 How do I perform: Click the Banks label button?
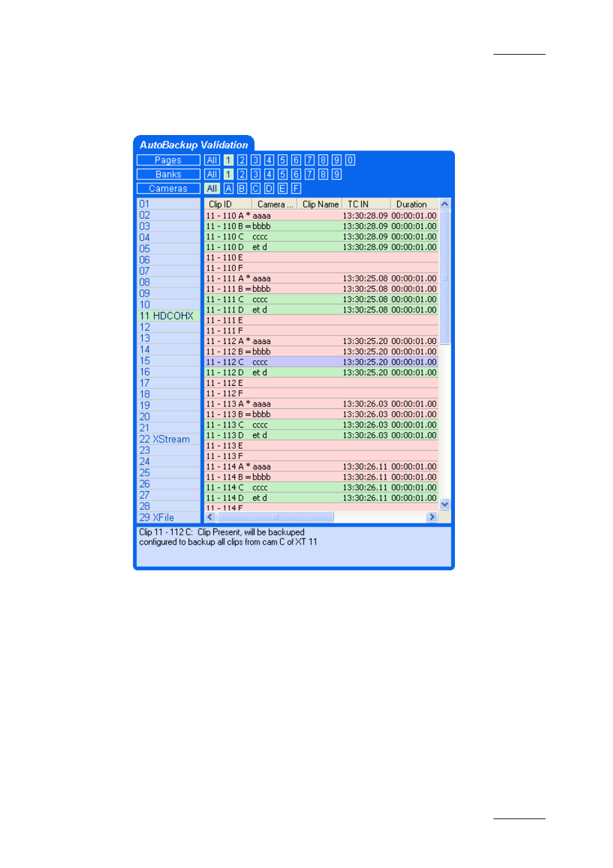coord(168,174)
